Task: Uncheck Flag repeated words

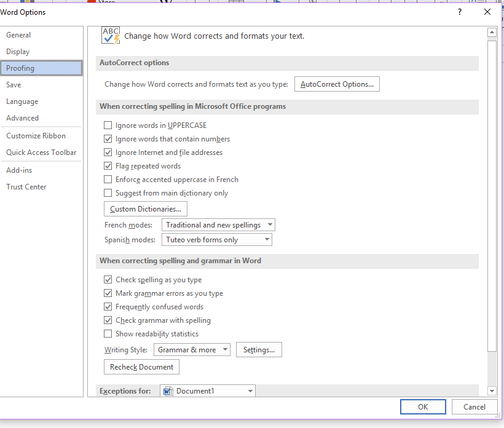Action: [x=108, y=166]
